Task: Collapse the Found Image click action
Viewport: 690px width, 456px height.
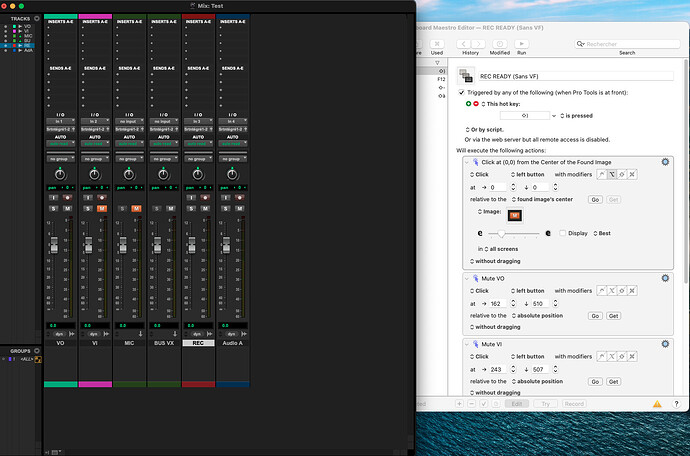Action: [467, 162]
